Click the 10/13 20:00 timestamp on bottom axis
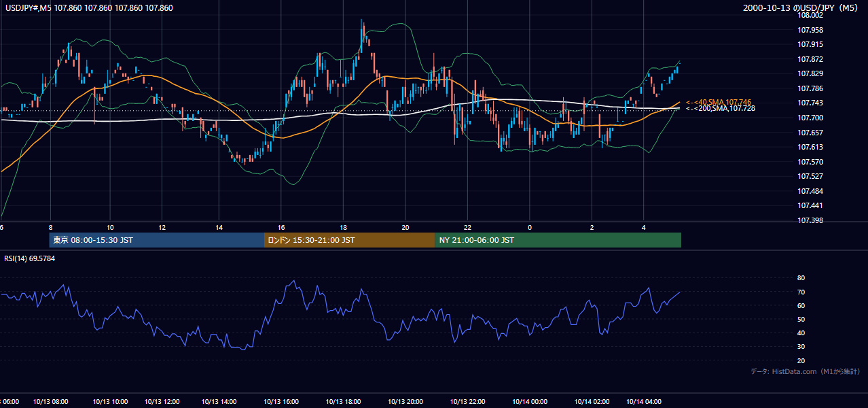This screenshot has height=408, width=868. tap(405, 402)
